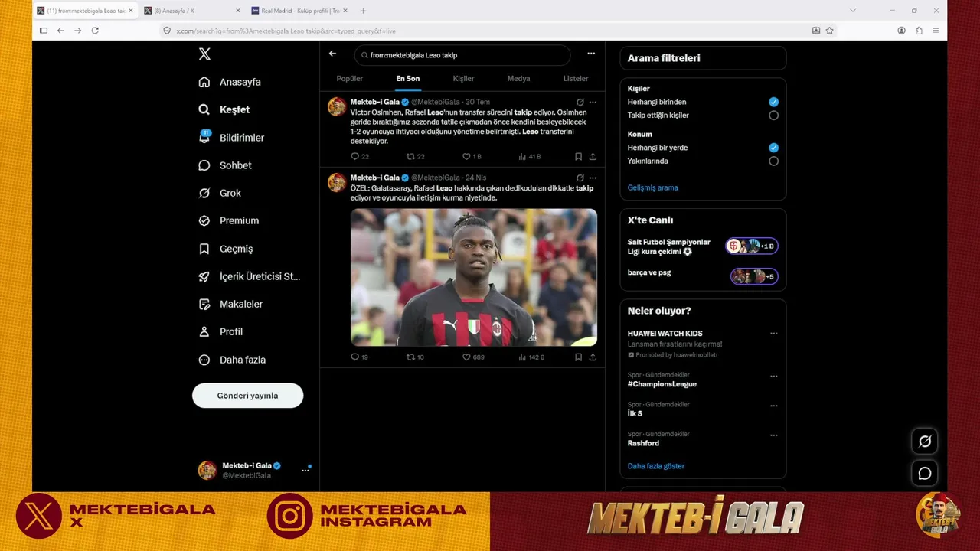Open the browser tab list chevron
Image resolution: width=980 pixels, height=551 pixels.
click(853, 11)
